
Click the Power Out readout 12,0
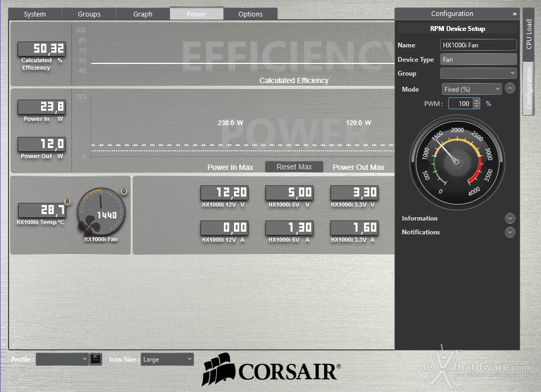coord(42,144)
